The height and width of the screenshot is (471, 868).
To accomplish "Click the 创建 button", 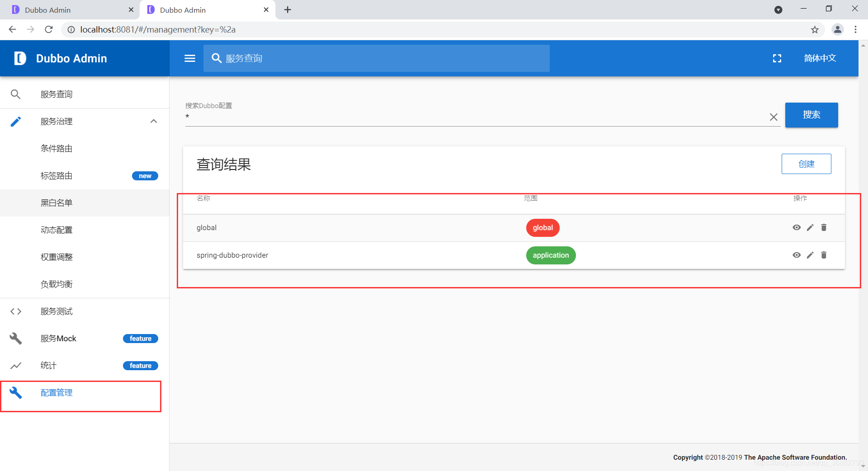I will point(806,164).
